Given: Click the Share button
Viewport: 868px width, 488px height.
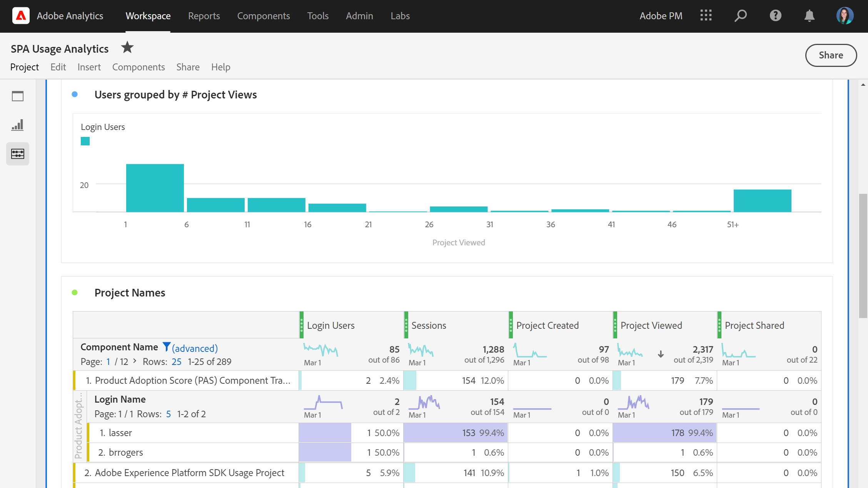Looking at the screenshot, I should click(x=831, y=55).
